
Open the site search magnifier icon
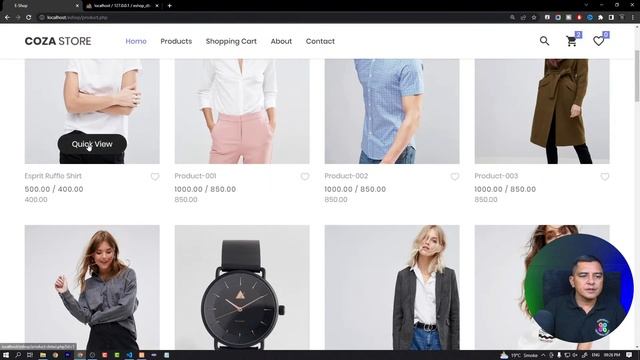[544, 41]
